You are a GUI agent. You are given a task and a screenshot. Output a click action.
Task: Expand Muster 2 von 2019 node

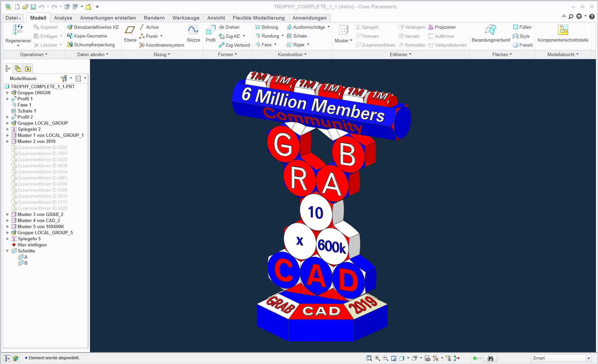[7, 142]
